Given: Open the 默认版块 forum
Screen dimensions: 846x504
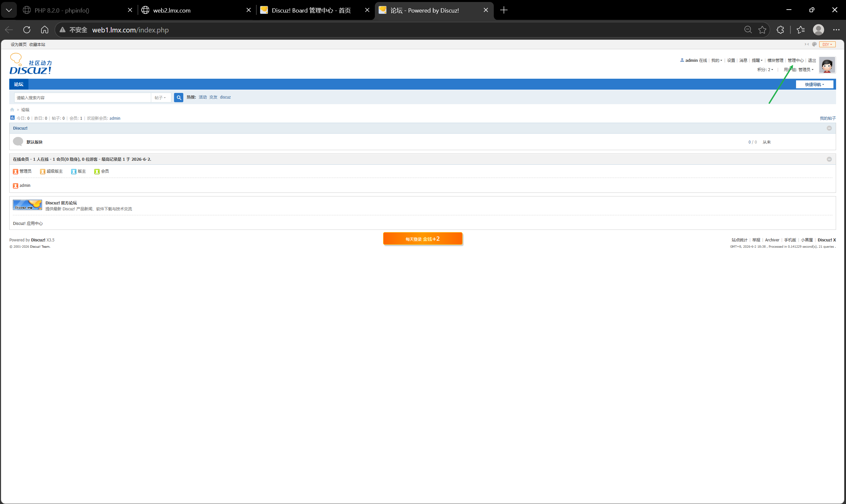Looking at the screenshot, I should tap(34, 142).
